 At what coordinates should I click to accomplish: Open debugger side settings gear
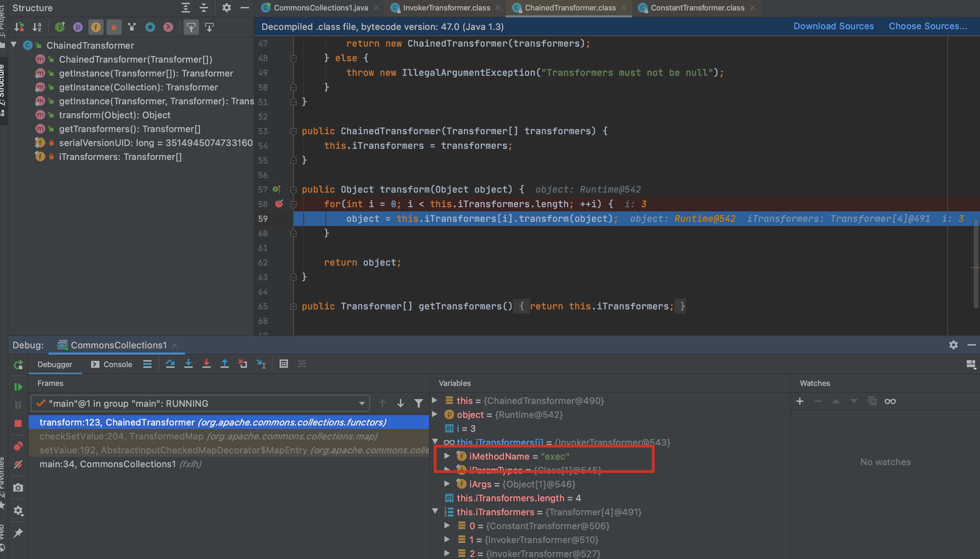click(18, 511)
